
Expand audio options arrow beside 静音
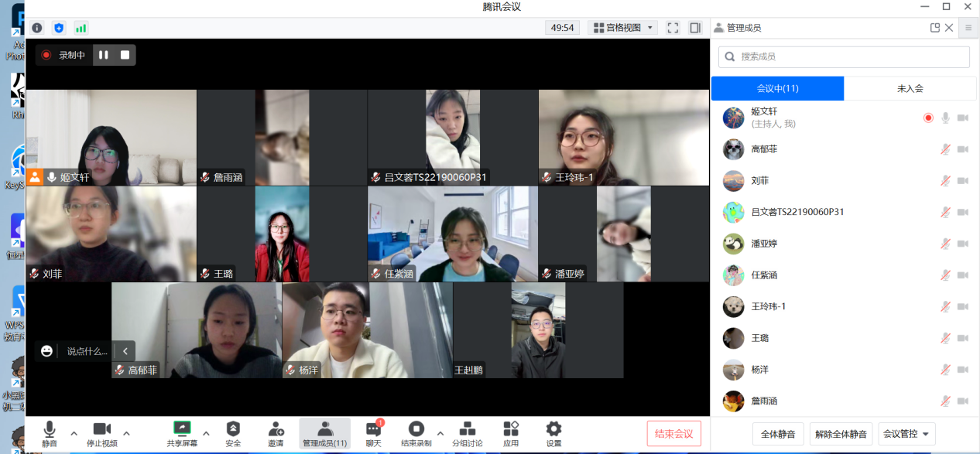pyautogui.click(x=74, y=432)
